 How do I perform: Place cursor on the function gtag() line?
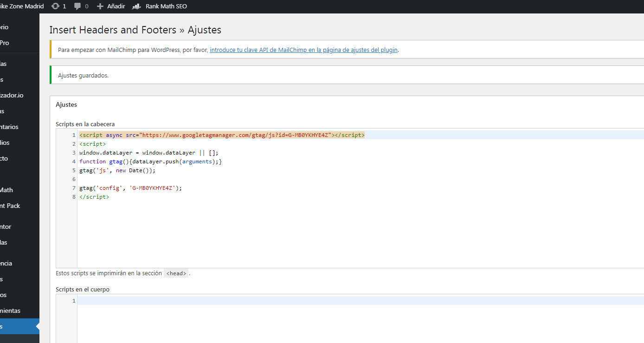coord(151,162)
